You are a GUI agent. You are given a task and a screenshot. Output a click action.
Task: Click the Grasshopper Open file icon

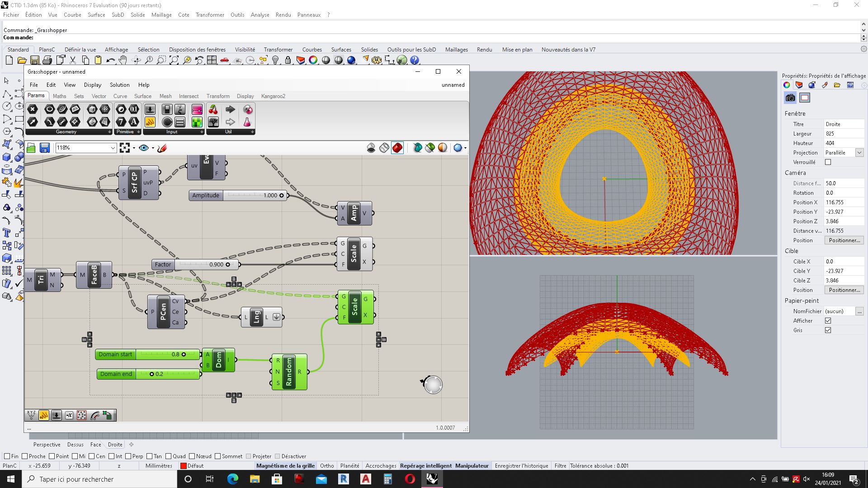click(x=31, y=148)
